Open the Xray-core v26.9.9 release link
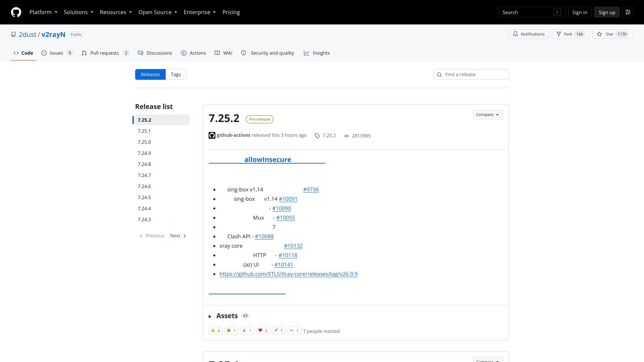 tap(288, 274)
